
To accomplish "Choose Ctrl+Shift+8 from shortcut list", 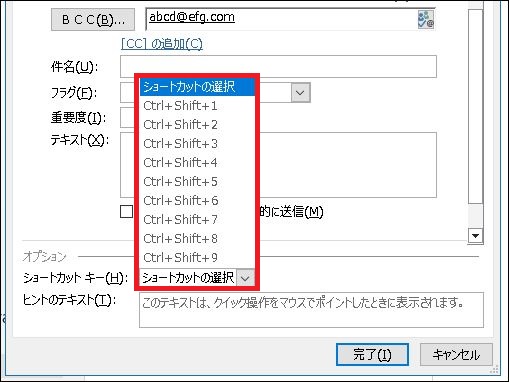I will coord(197,239).
